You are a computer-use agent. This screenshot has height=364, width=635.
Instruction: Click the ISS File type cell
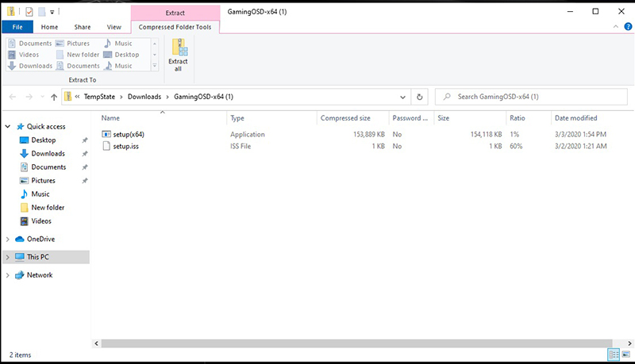[x=241, y=146]
